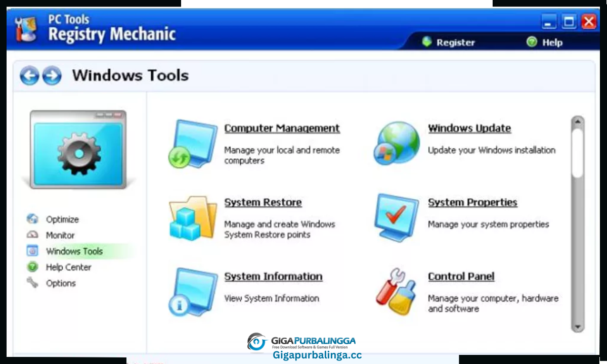Click 'Manage your computer, hardware and software' text
Screen dimensions: 607x364
[x=493, y=303]
